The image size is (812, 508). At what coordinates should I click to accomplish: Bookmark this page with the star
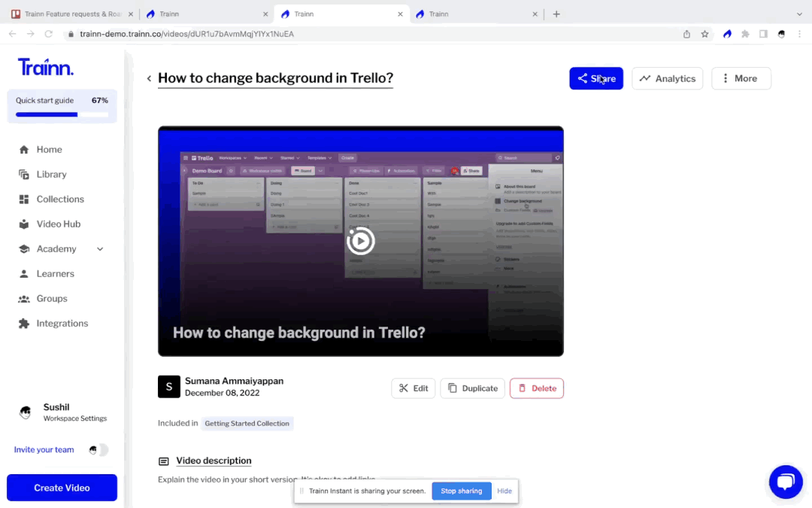tap(704, 34)
